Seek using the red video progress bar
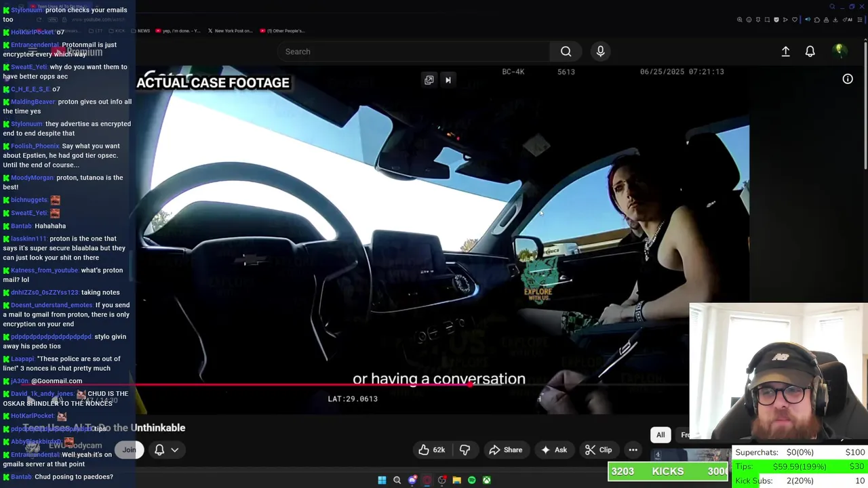868x488 pixels. (x=411, y=384)
